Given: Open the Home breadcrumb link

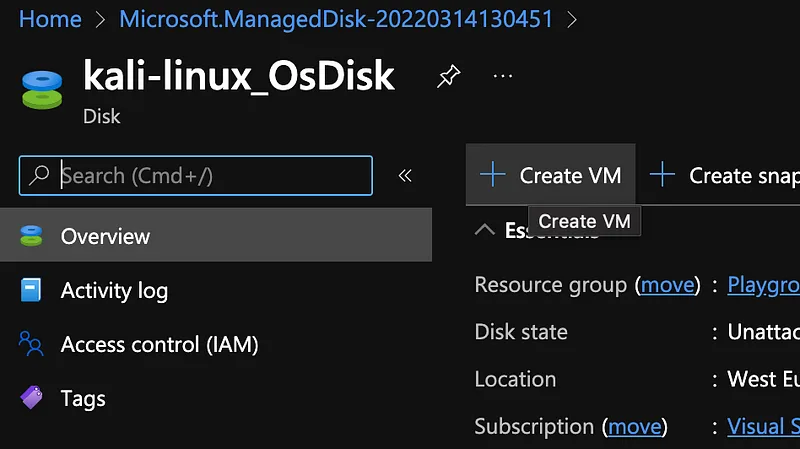Looking at the screenshot, I should 50,19.
